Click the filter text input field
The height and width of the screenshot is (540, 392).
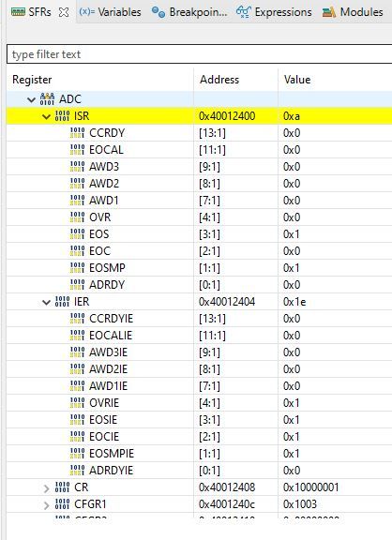click(199, 54)
